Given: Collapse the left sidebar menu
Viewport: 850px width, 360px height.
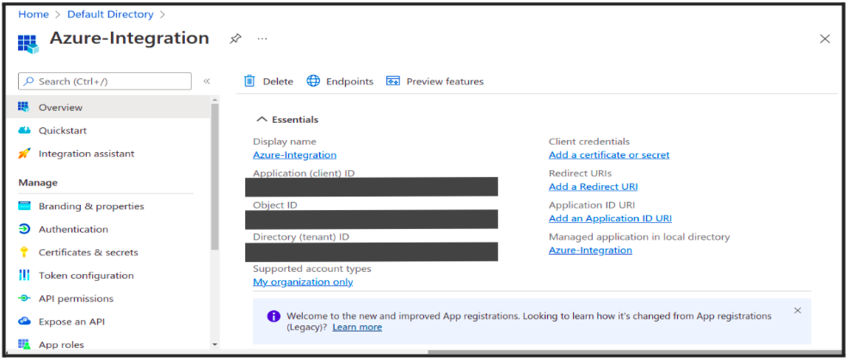Looking at the screenshot, I should pyautogui.click(x=207, y=81).
